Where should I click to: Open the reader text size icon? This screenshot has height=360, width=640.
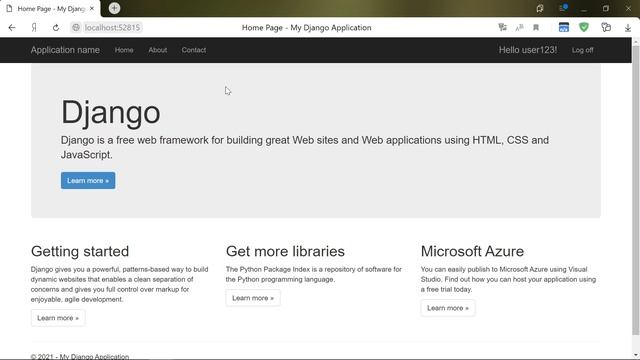519,28
